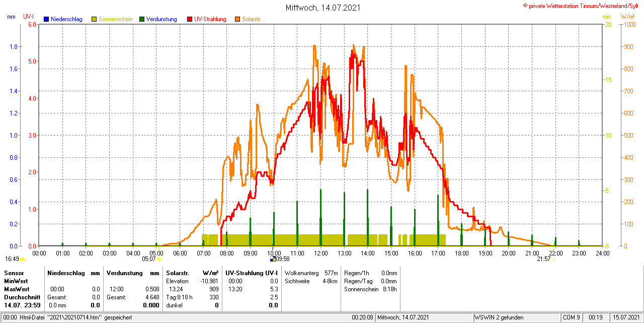Click the green Verdunstung legend swatch
Screen dimensions: 644x323
click(142, 19)
